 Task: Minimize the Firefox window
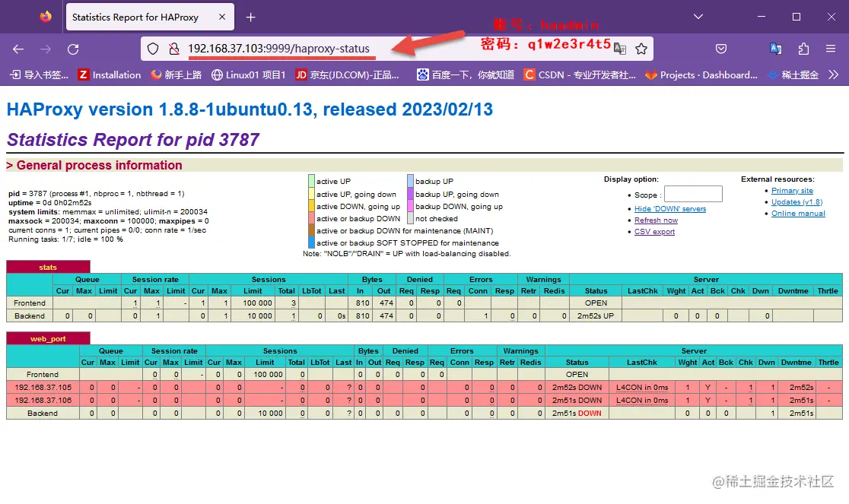(762, 17)
